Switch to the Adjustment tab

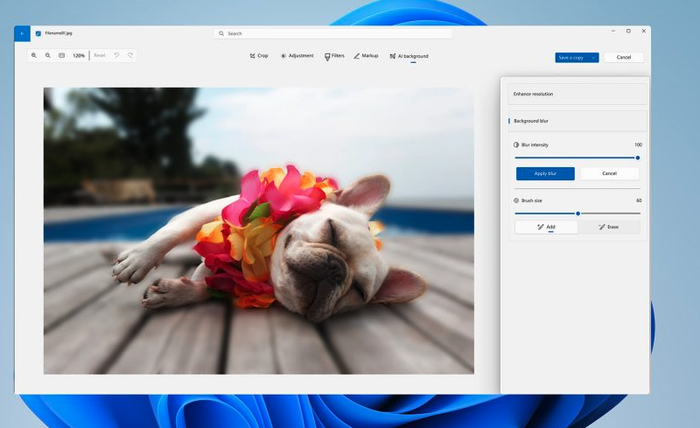297,57
